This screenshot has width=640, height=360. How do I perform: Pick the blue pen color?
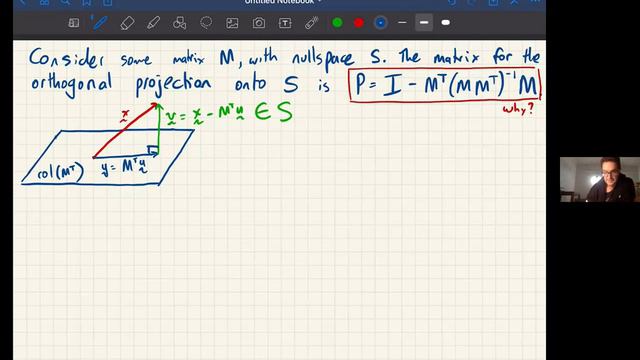pos(380,23)
